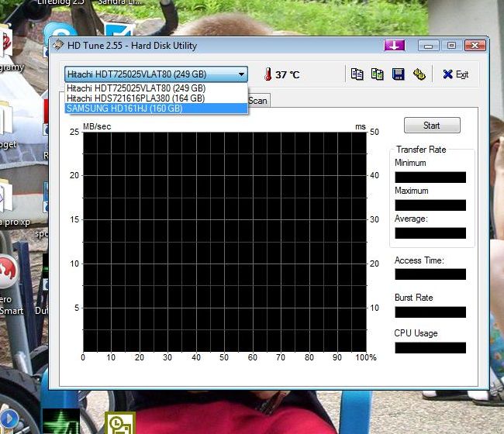
Task: Click the benchmark graph area
Action: [225, 242]
